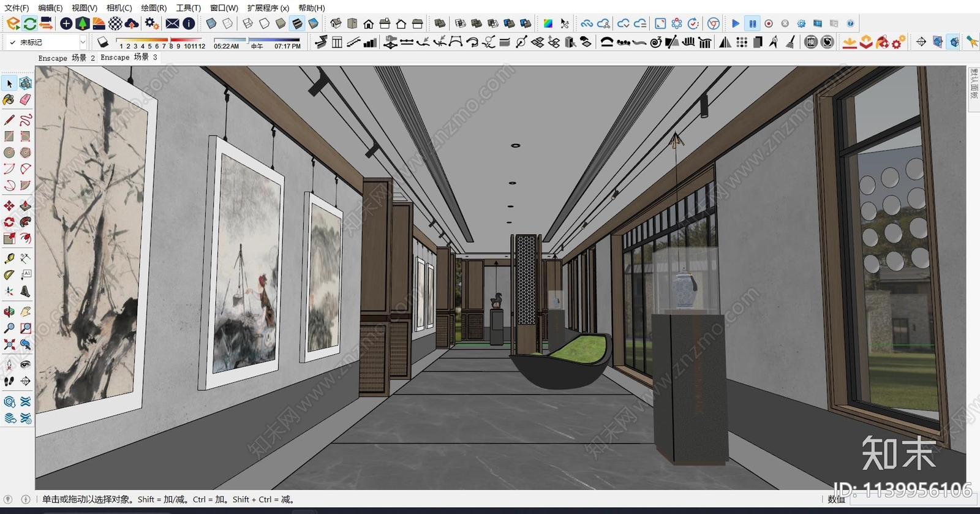980x514 pixels.
Task: Enable monochrome face style
Action: tap(314, 23)
